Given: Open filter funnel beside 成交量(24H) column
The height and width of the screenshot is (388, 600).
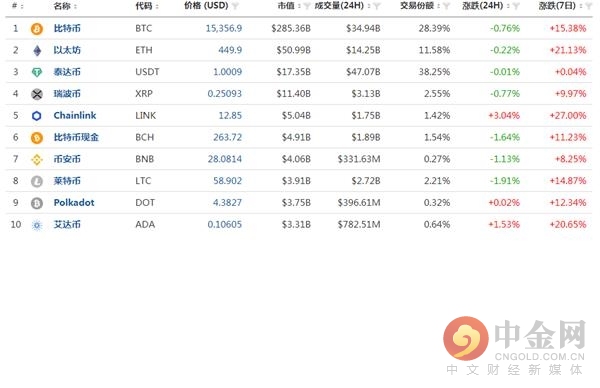Looking at the screenshot, I should tap(377, 6).
